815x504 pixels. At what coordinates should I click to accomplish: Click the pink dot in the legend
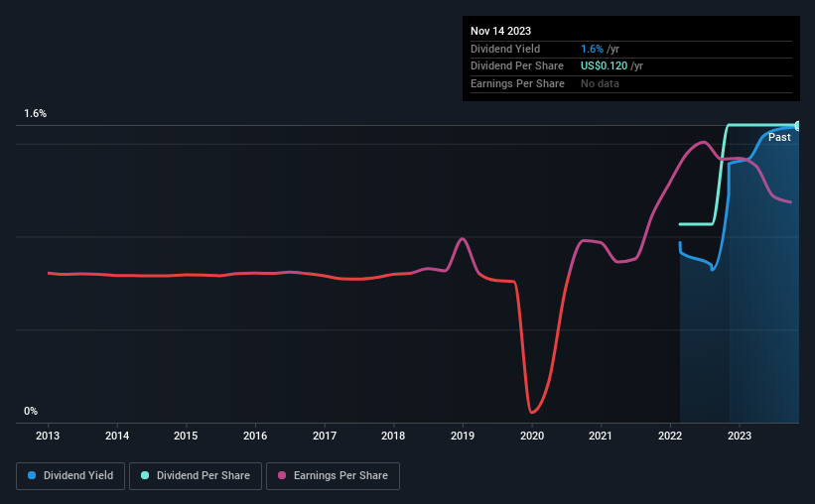coord(281,476)
